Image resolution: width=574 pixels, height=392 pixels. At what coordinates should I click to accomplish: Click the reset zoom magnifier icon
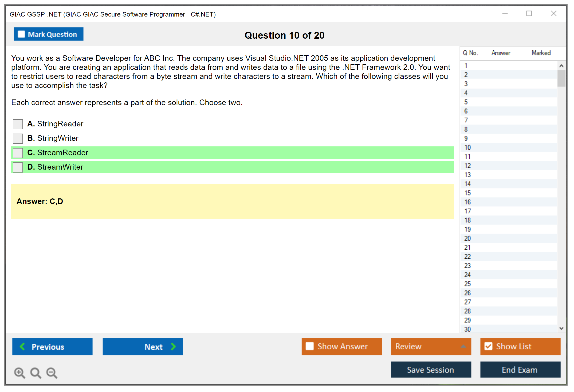pyautogui.click(x=36, y=373)
